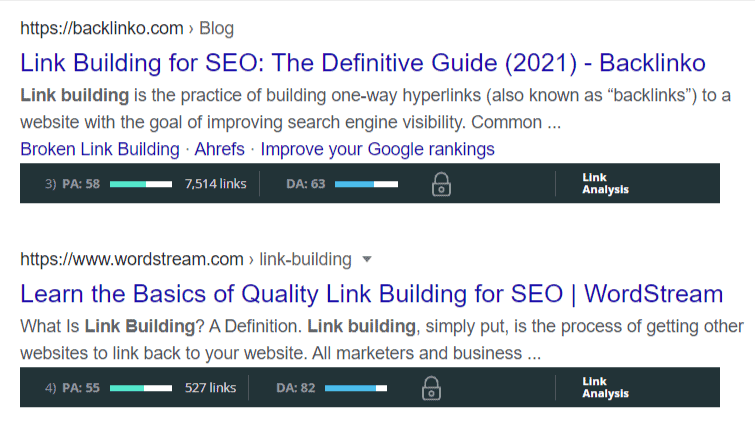
Task: Follow the Broken Link Building sitelink
Action: click(x=100, y=149)
